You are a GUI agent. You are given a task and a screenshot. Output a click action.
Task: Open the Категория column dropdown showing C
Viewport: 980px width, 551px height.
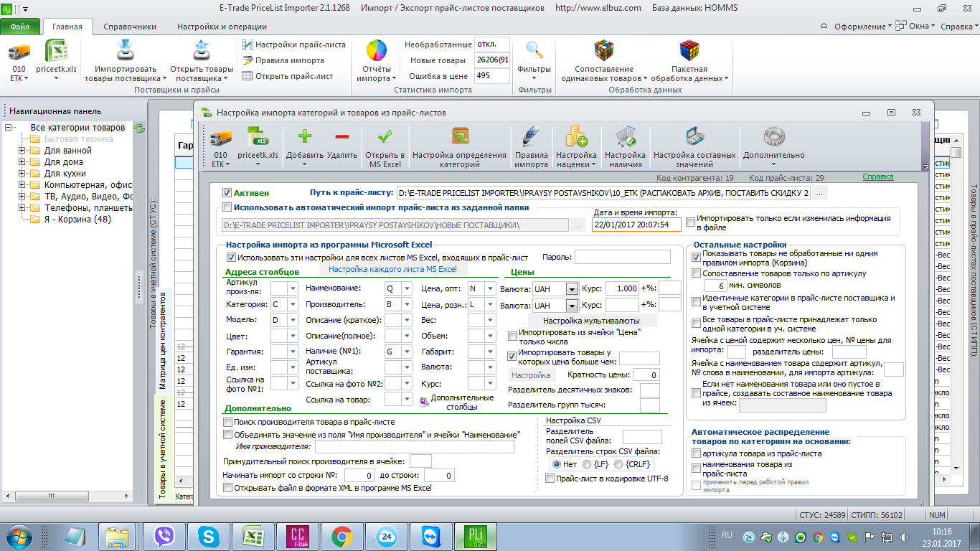[293, 304]
